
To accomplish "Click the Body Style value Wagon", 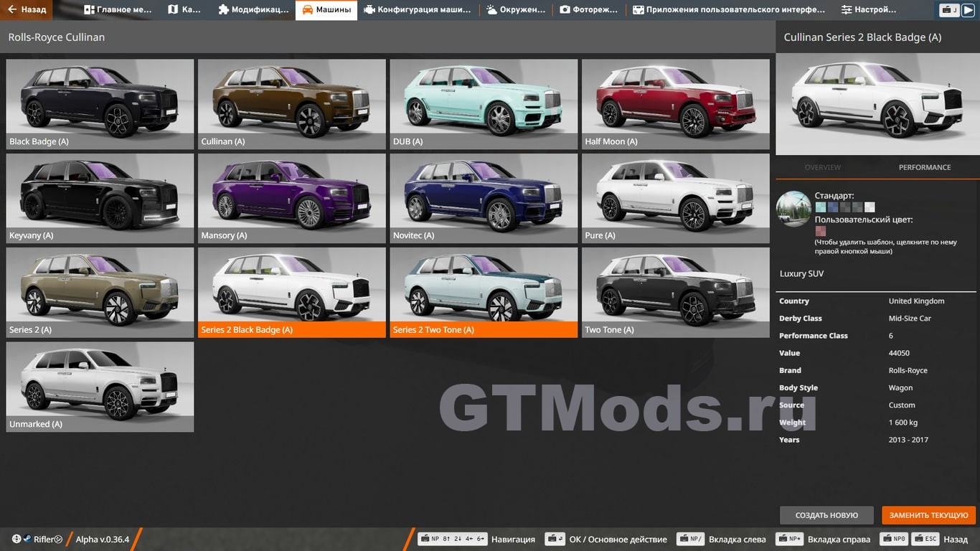I will [900, 387].
